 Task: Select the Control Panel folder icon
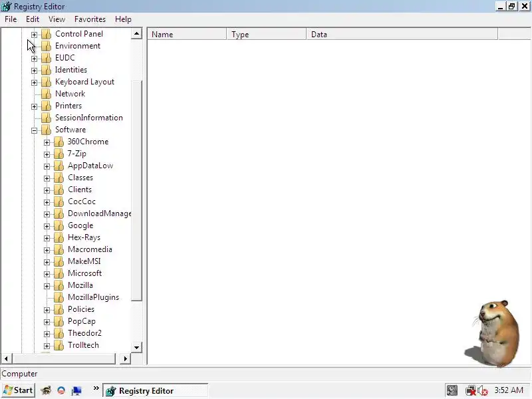tap(46, 34)
